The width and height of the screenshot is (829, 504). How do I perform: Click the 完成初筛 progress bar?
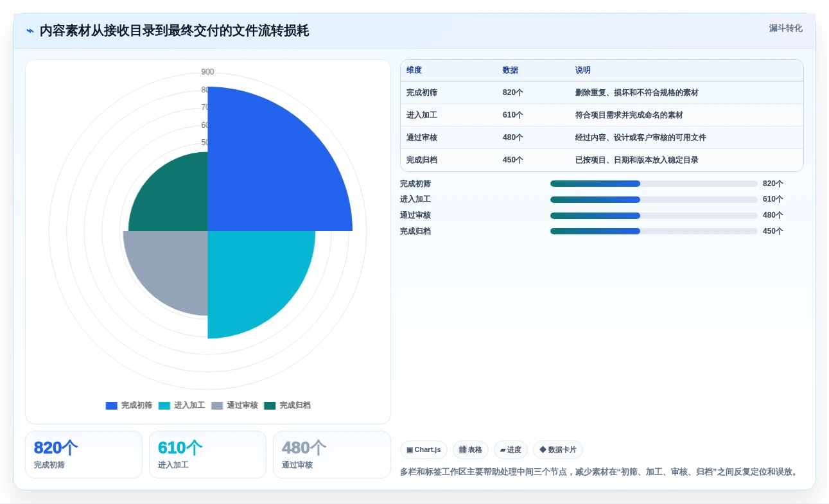pos(654,184)
